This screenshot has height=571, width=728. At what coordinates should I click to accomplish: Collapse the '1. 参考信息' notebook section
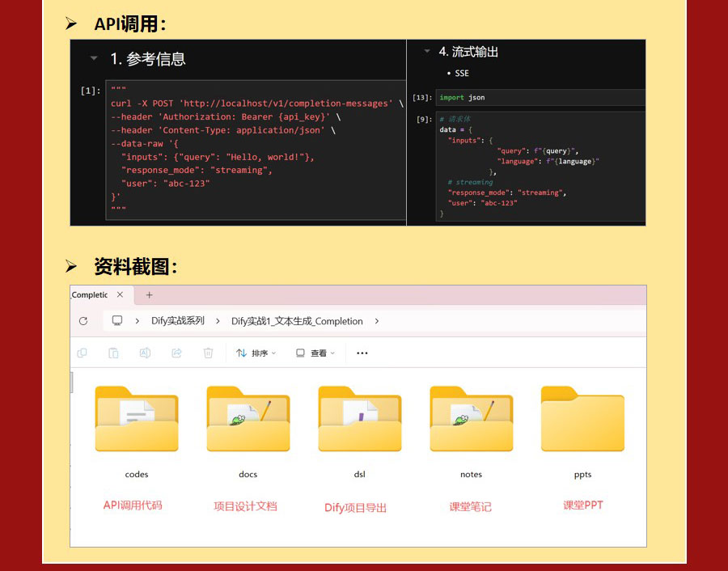point(94,59)
